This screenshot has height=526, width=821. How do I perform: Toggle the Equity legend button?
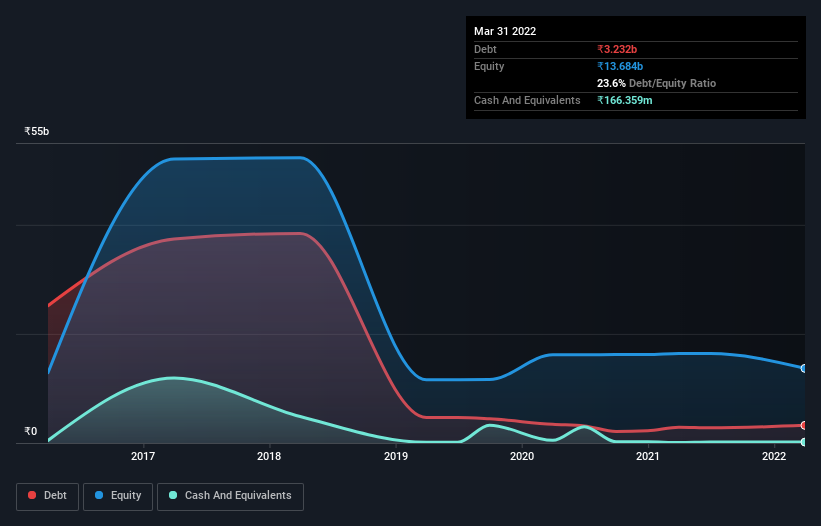click(x=118, y=496)
